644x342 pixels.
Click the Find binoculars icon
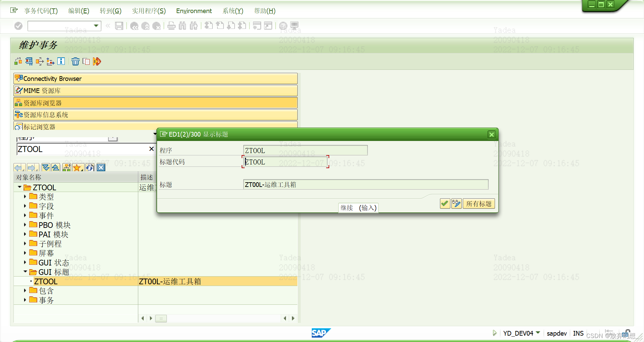183,26
